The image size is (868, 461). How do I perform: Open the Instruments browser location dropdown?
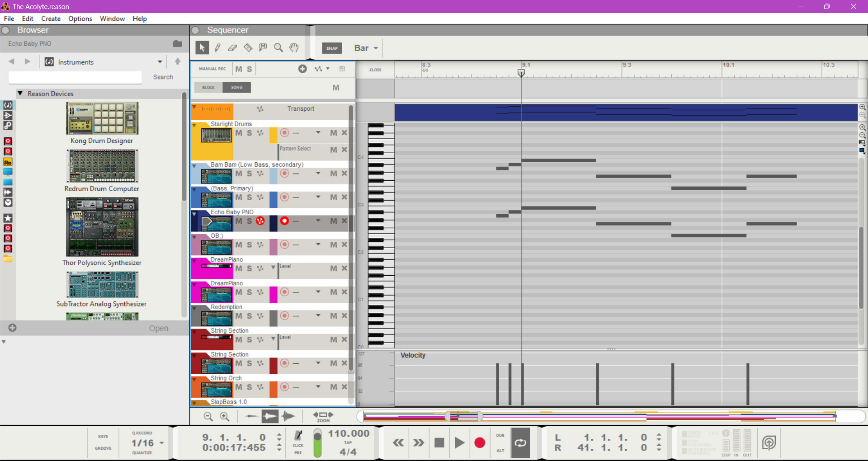pos(160,62)
